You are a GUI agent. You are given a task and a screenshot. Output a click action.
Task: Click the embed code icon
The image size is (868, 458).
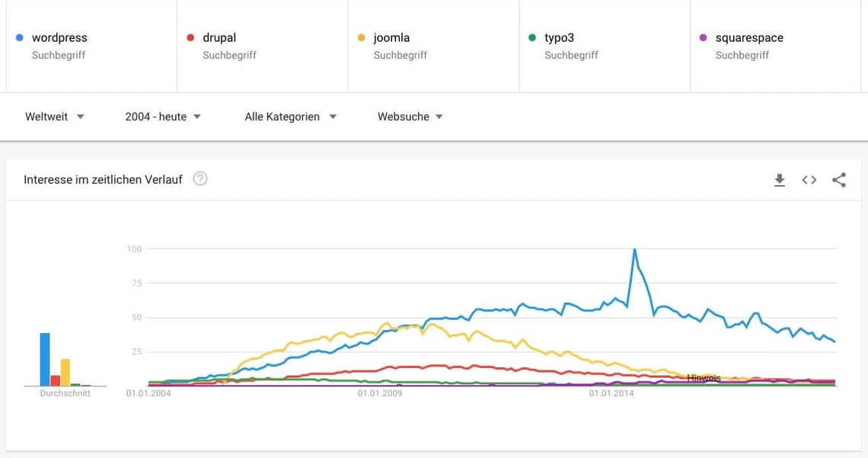(x=809, y=180)
